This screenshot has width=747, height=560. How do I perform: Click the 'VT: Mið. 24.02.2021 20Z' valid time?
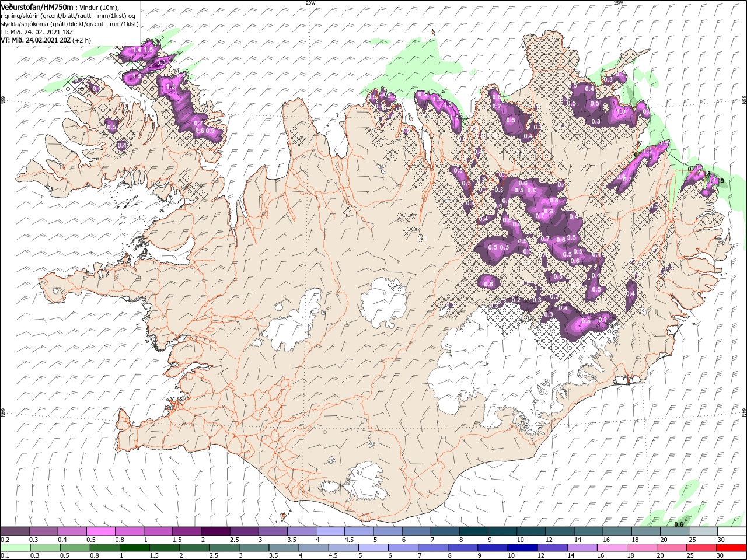coord(37,40)
